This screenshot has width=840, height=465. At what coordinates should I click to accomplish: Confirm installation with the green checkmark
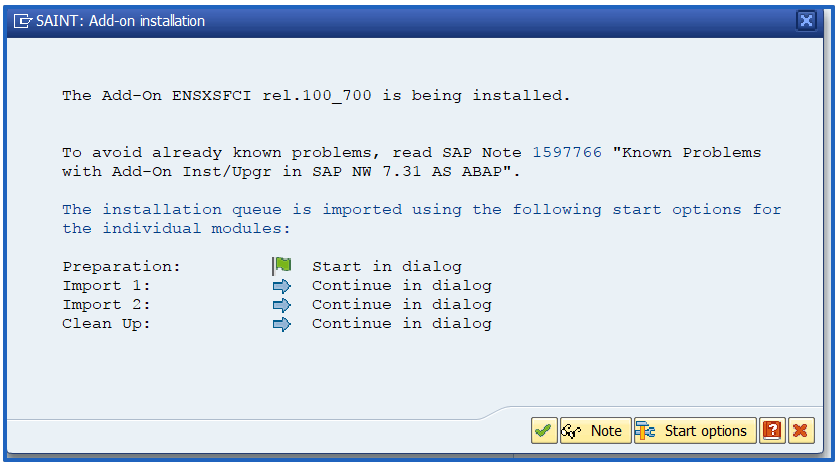pyautogui.click(x=544, y=431)
